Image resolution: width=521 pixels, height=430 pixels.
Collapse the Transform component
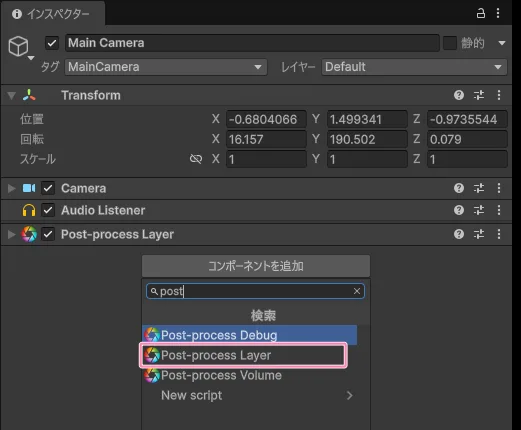coord(12,96)
